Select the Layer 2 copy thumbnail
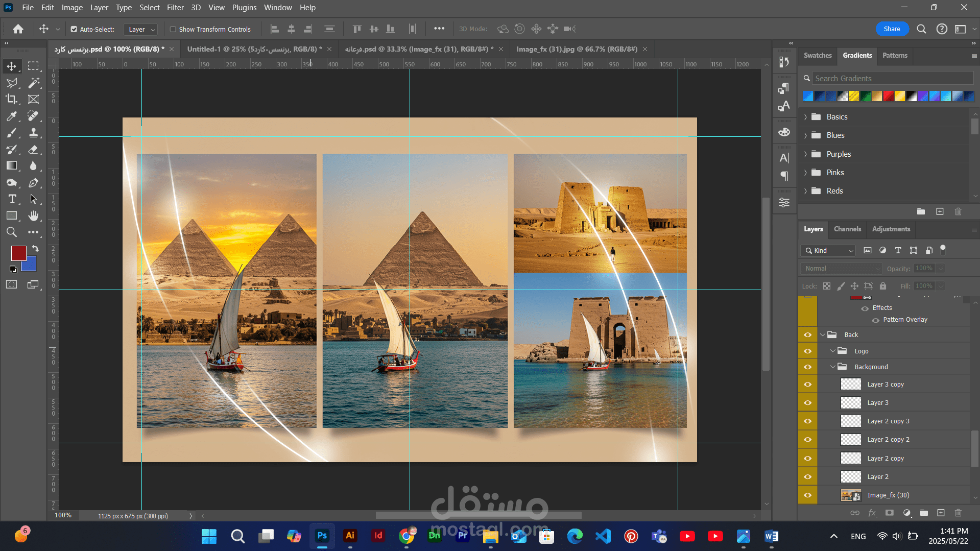Viewport: 980px width, 551px height. [851, 459]
